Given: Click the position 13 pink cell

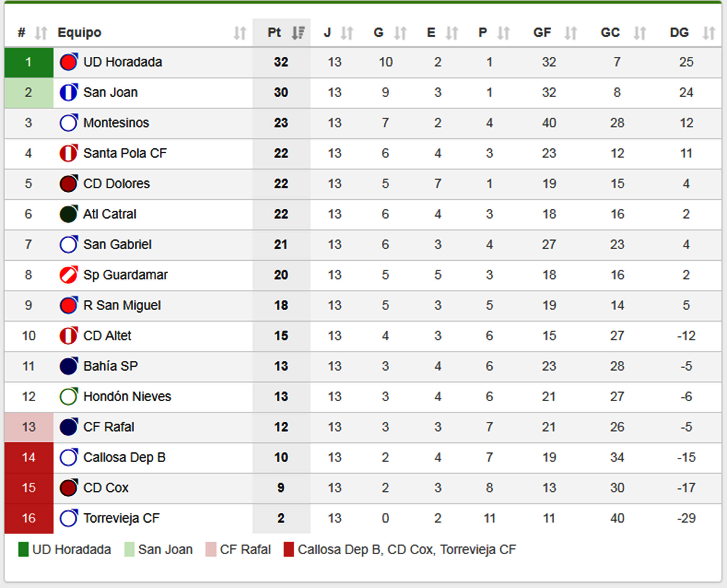Looking at the screenshot, I should coord(29,427).
